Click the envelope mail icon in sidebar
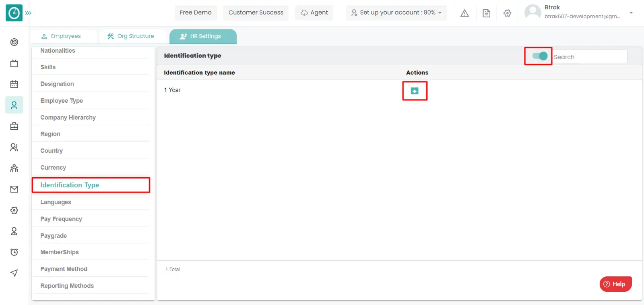Viewport: 644px width, 305px height. tap(14, 189)
